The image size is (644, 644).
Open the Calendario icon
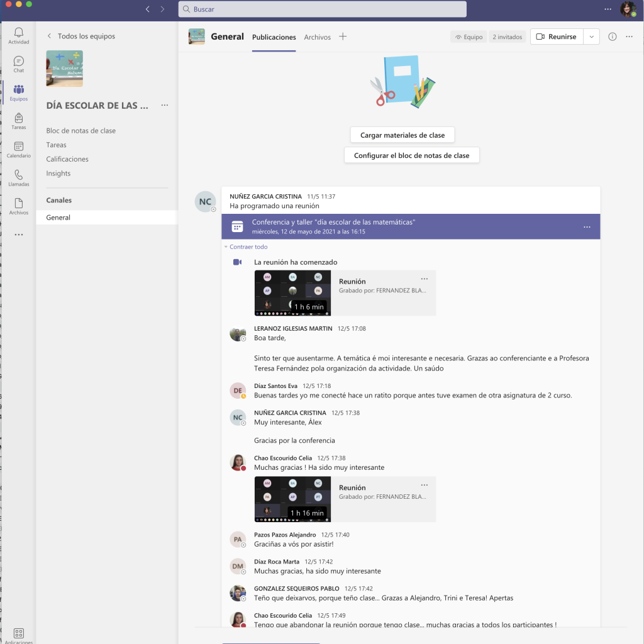click(x=18, y=150)
